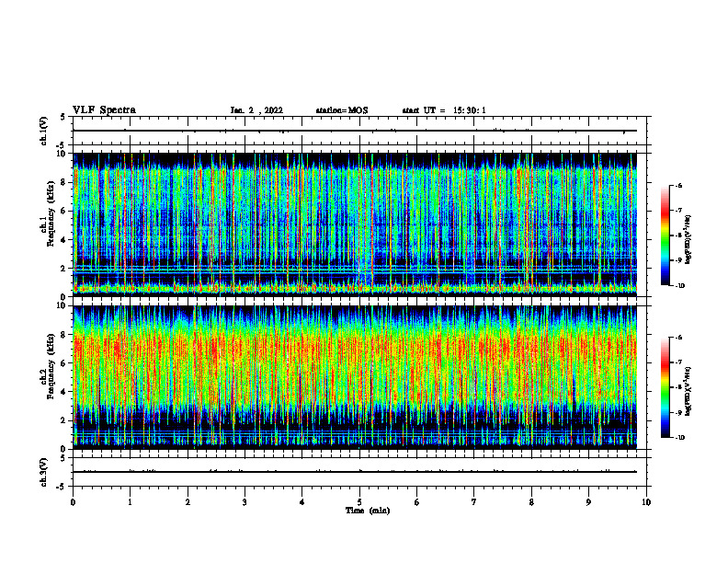Click the time axis tick label "2"

click(188, 502)
